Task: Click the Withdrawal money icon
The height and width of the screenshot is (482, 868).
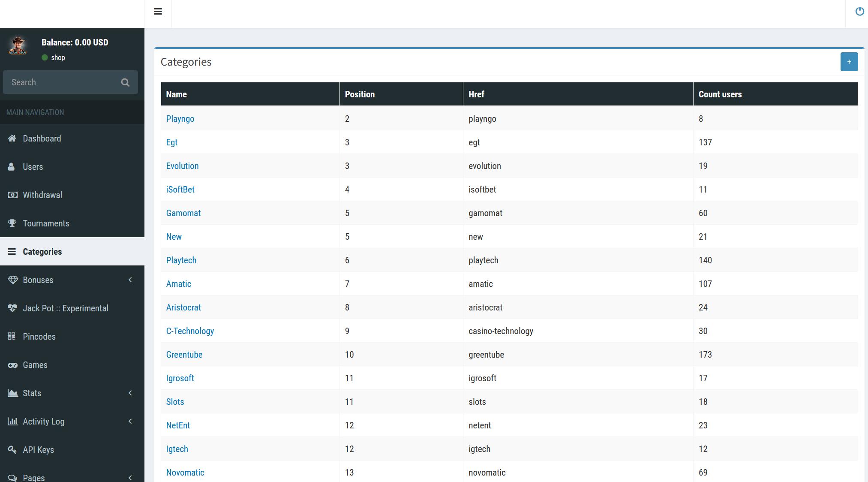Action: 12,195
